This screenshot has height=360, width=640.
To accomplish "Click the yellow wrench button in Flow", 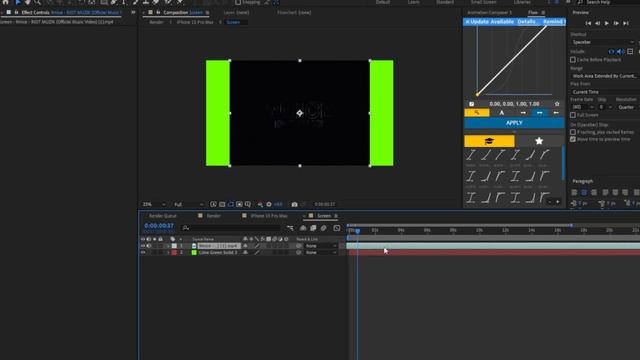I will (x=477, y=113).
